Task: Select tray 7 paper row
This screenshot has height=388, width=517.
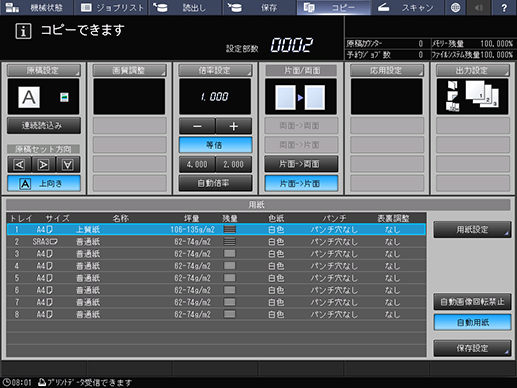Action: 216,302
